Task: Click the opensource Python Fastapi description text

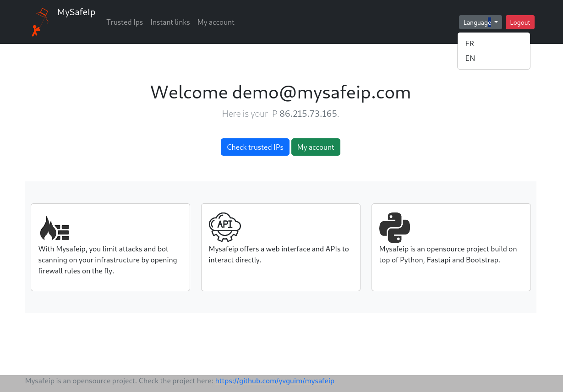Action: point(448,254)
